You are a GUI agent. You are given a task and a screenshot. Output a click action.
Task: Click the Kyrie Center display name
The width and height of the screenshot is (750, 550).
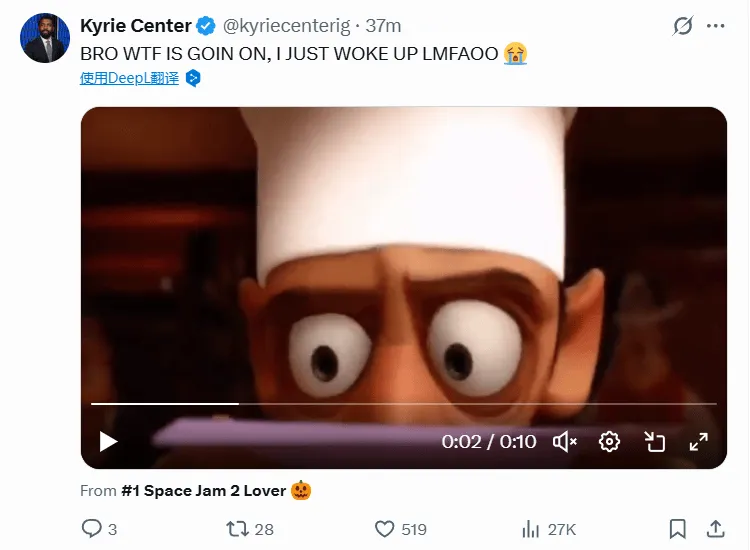pyautogui.click(x=135, y=26)
